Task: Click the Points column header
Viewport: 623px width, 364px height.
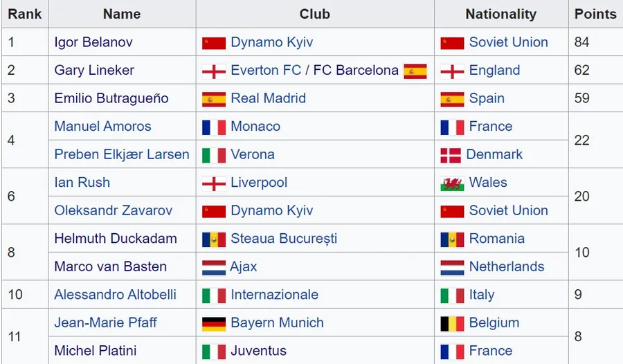Action: pos(595,14)
